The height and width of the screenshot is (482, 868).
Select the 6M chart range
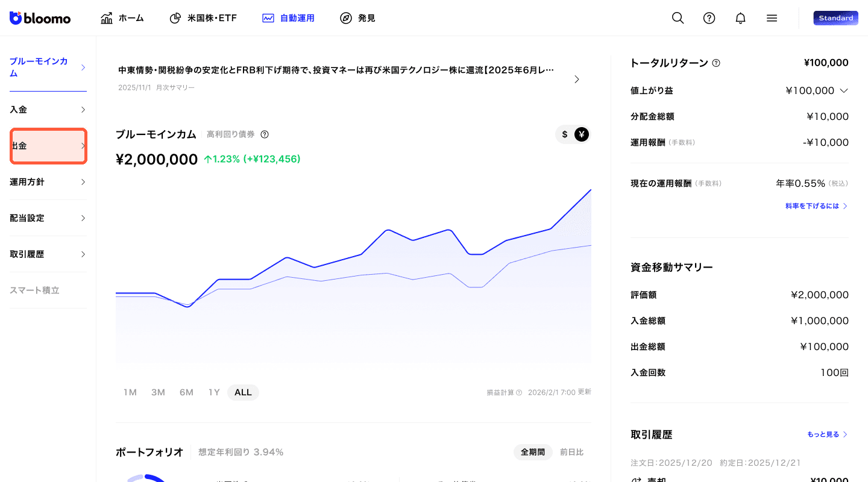point(186,392)
